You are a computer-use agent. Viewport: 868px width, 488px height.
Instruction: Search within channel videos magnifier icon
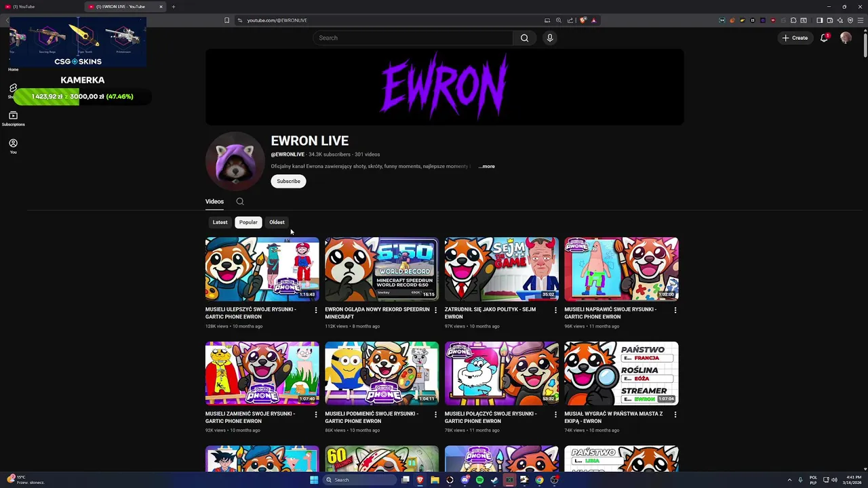click(240, 201)
